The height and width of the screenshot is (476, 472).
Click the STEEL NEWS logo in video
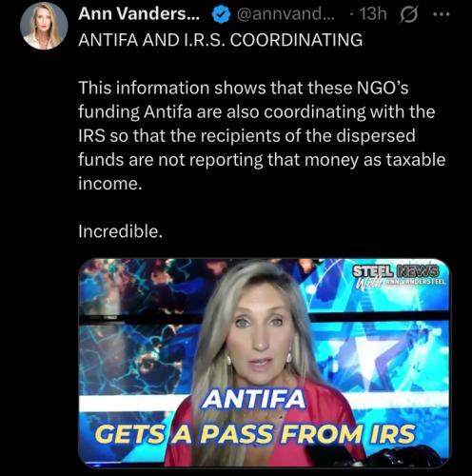[397, 271]
